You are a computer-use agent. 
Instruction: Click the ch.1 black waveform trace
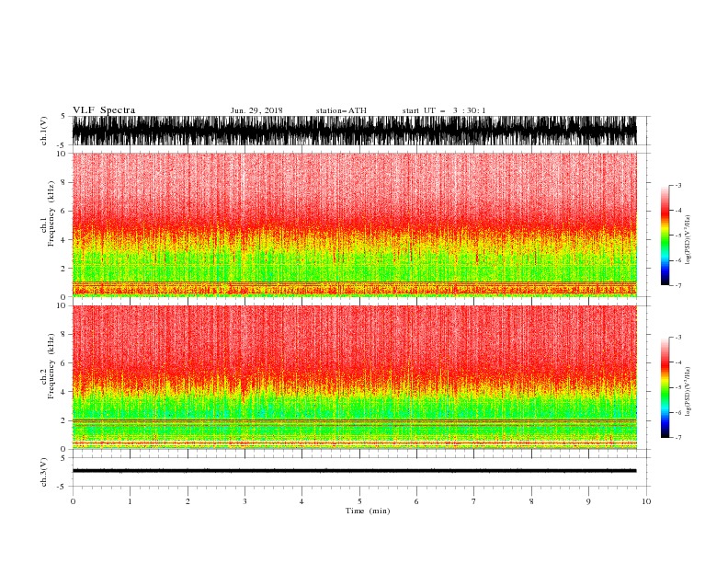(354, 131)
